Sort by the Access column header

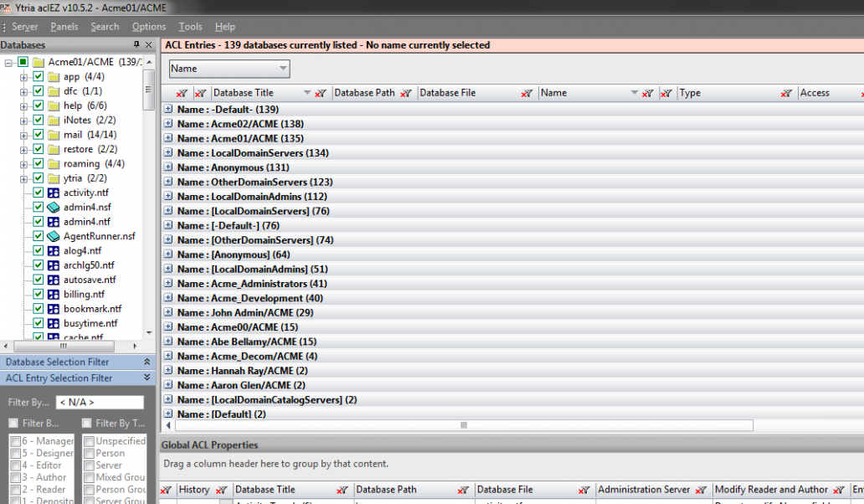pos(815,93)
